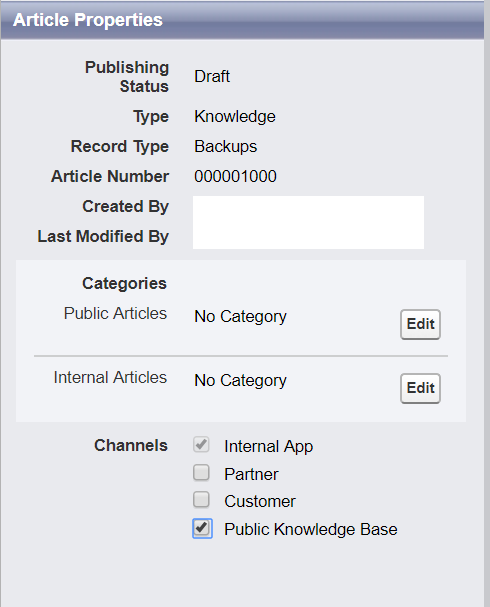
Task: Select the Draft publishing status value
Action: point(212,77)
